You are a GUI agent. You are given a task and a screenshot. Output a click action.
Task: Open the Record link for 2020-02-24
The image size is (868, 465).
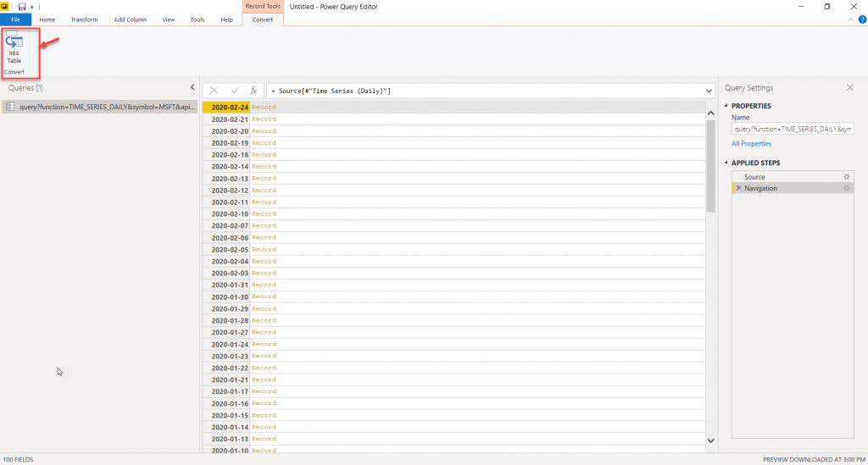tap(264, 108)
